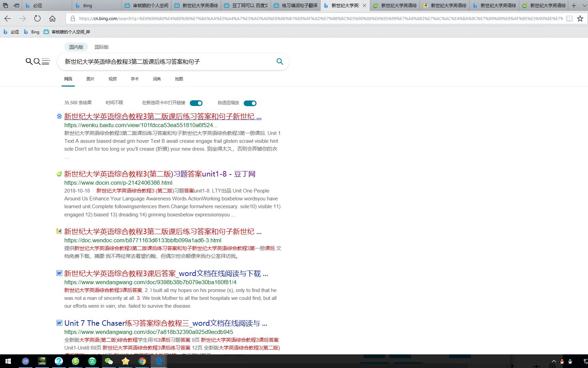Toggle the 自适应缩放 switch
588x368 pixels.
click(x=250, y=103)
